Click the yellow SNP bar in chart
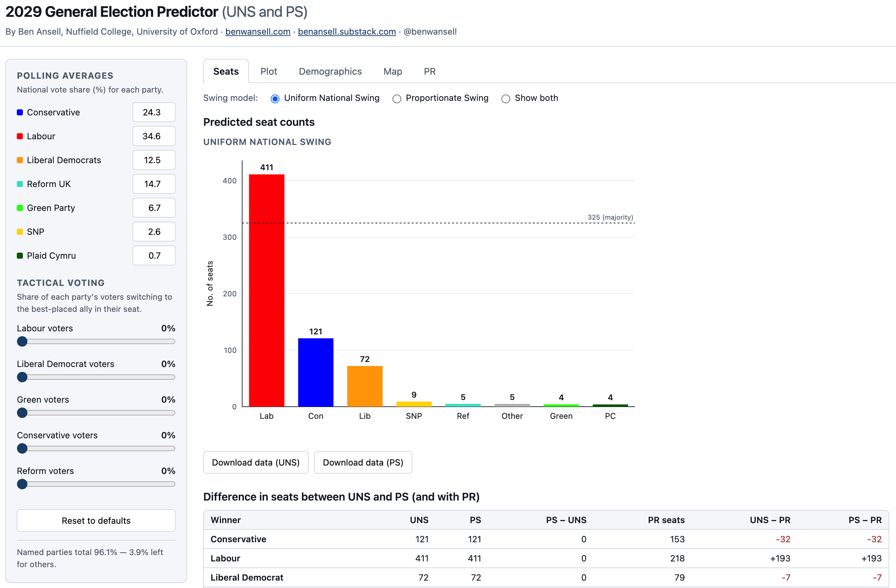 coord(414,404)
